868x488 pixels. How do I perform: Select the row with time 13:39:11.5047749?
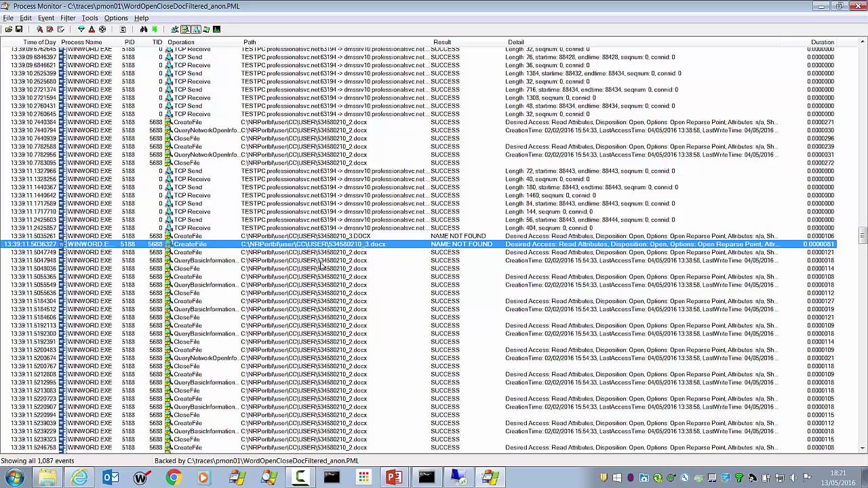pyautogui.click(x=418, y=252)
